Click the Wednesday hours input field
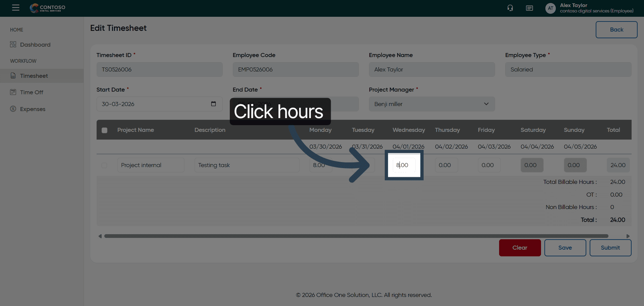644x306 pixels. point(404,165)
